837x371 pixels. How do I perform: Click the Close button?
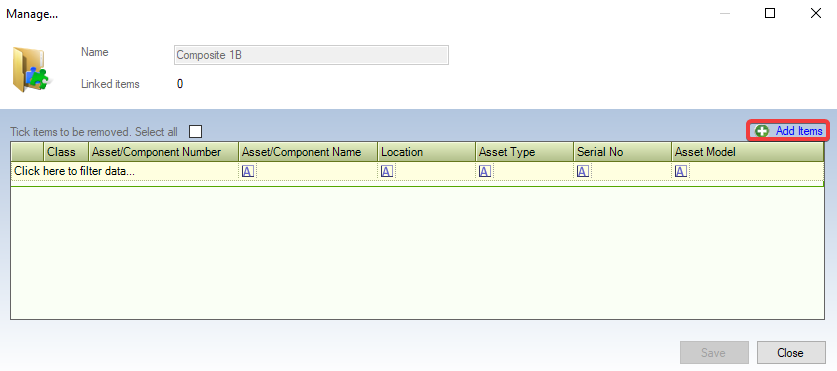pos(791,353)
